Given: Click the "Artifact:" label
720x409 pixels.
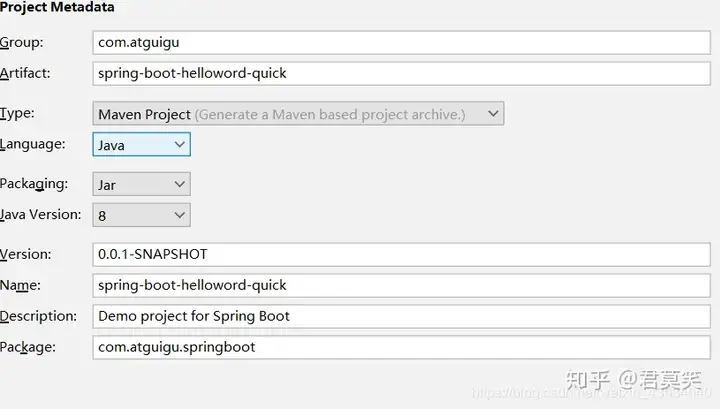Looking at the screenshot, I should (x=25, y=72).
